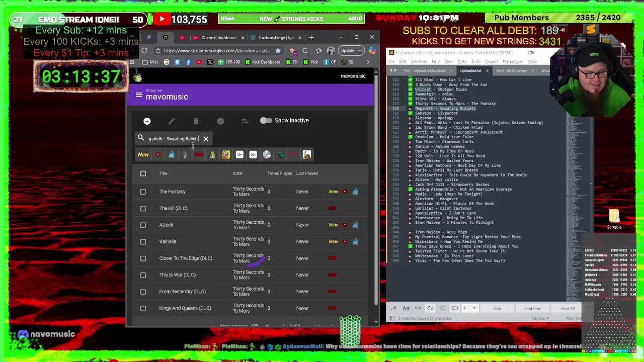Select the CD disc attribute filter
Image resolution: width=644 pixels, height=362 pixels.
pos(267,155)
